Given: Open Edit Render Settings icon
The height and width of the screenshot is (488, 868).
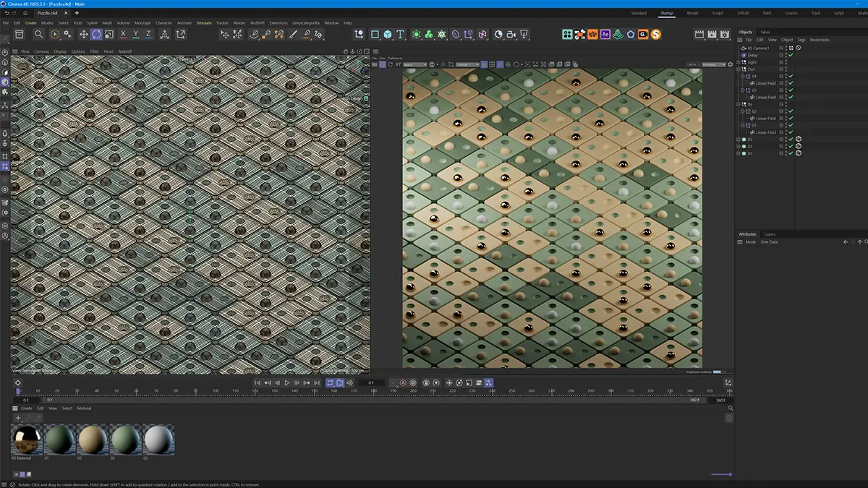Looking at the screenshot, I should click(726, 35).
